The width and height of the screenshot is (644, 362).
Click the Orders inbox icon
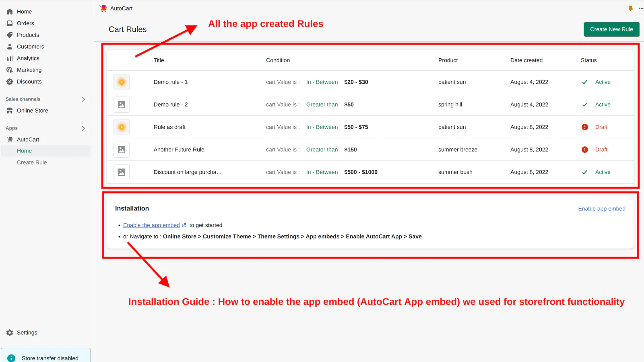click(x=10, y=23)
